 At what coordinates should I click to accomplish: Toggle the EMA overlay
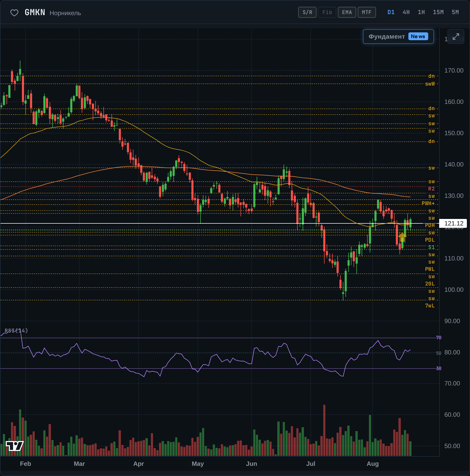click(347, 12)
